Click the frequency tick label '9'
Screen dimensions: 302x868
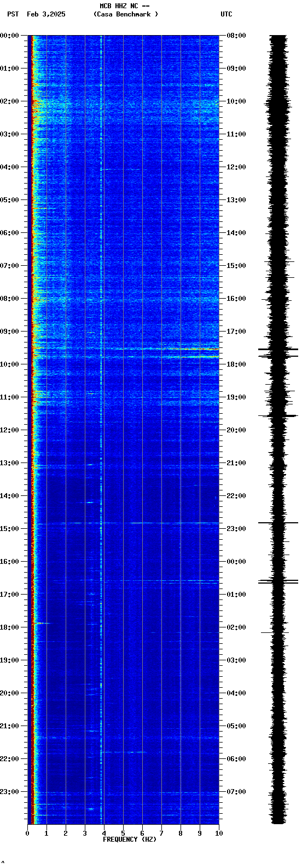point(200,833)
